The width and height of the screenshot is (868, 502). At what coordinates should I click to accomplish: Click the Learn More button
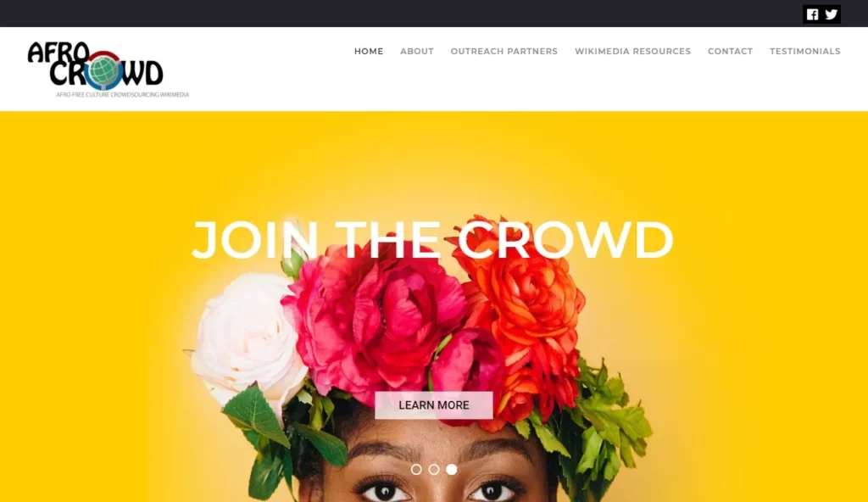(434, 405)
